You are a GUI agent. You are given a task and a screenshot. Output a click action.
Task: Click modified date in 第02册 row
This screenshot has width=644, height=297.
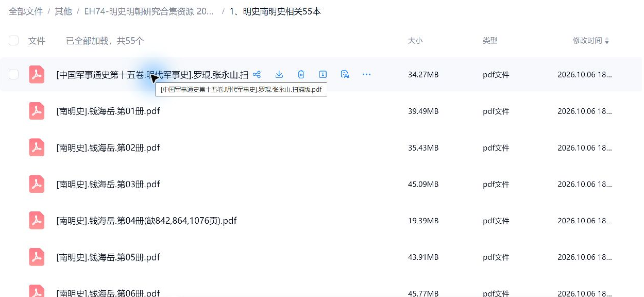pos(585,148)
